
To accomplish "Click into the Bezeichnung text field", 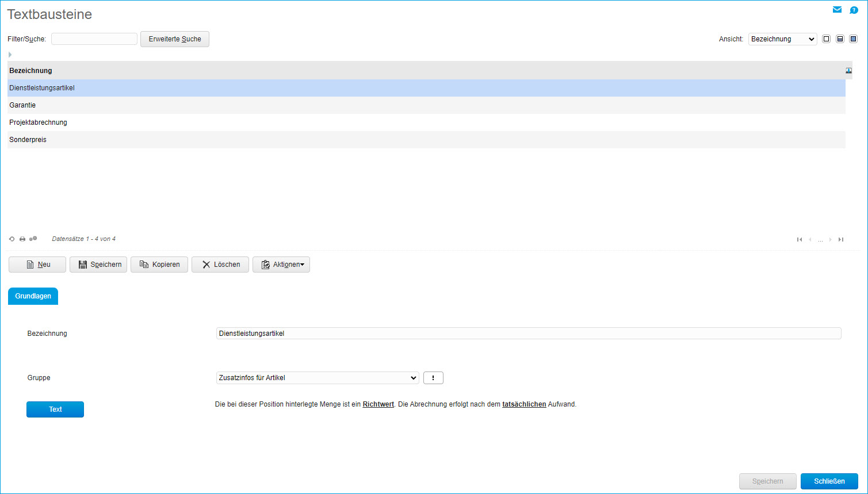I will point(529,334).
